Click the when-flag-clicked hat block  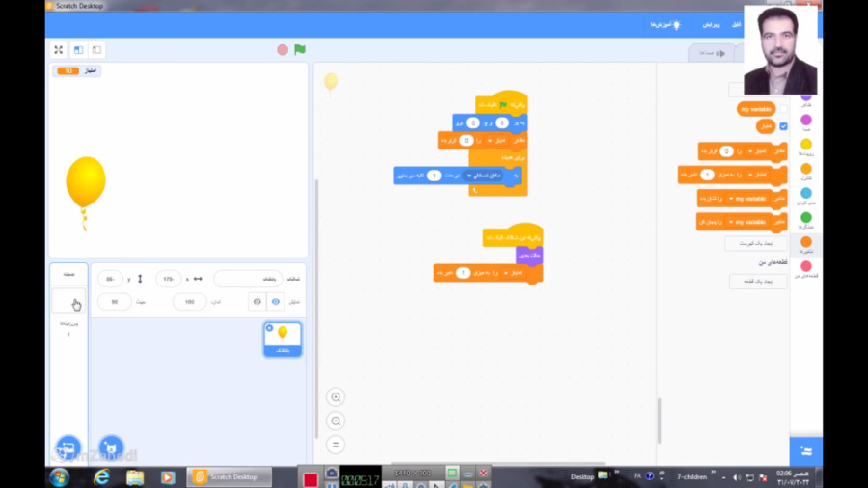[502, 104]
